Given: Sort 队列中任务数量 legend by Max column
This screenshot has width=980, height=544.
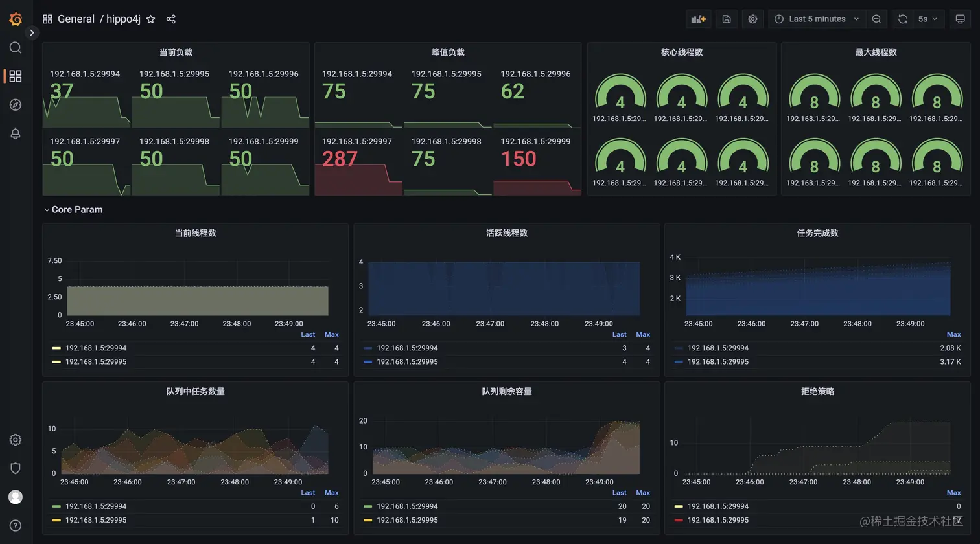Looking at the screenshot, I should pyautogui.click(x=332, y=493).
